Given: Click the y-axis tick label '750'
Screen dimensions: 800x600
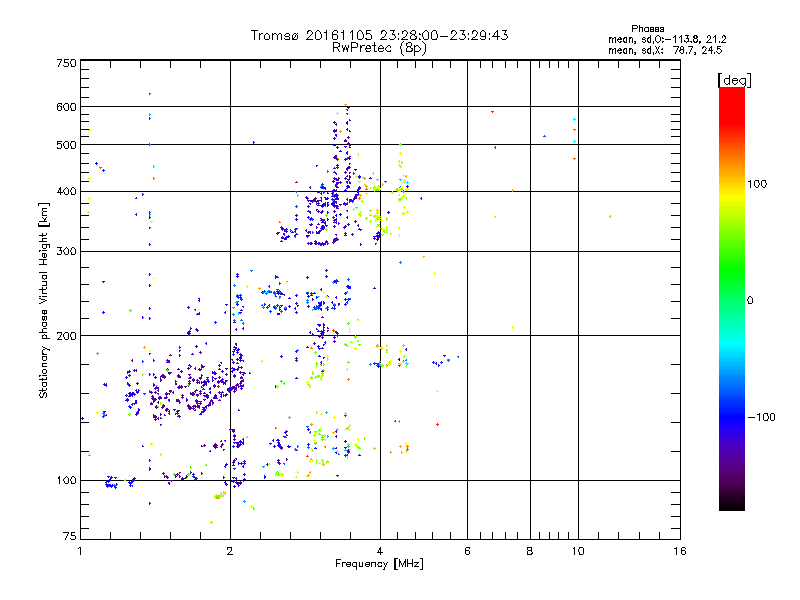Looking at the screenshot, I should 66,63.
